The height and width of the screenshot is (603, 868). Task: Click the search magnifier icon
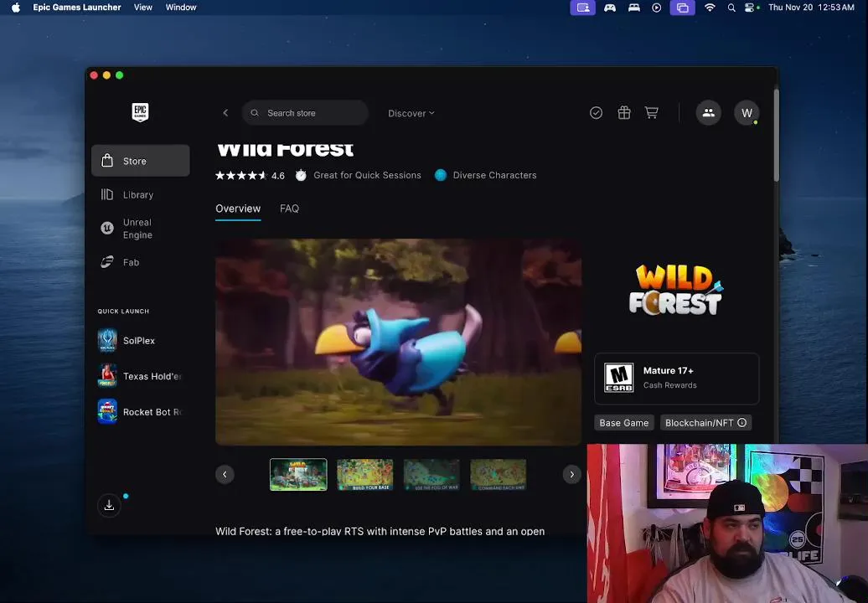point(255,113)
